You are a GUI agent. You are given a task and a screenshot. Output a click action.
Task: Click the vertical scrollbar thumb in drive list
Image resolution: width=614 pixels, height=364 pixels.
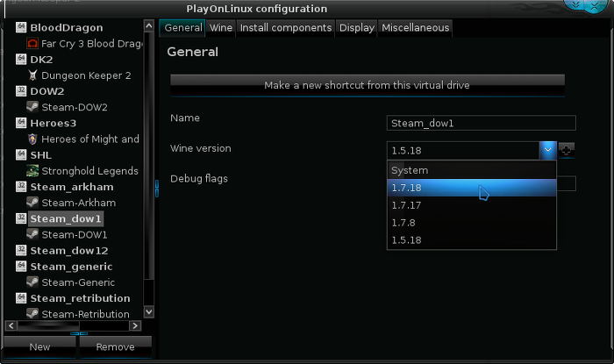(149, 156)
